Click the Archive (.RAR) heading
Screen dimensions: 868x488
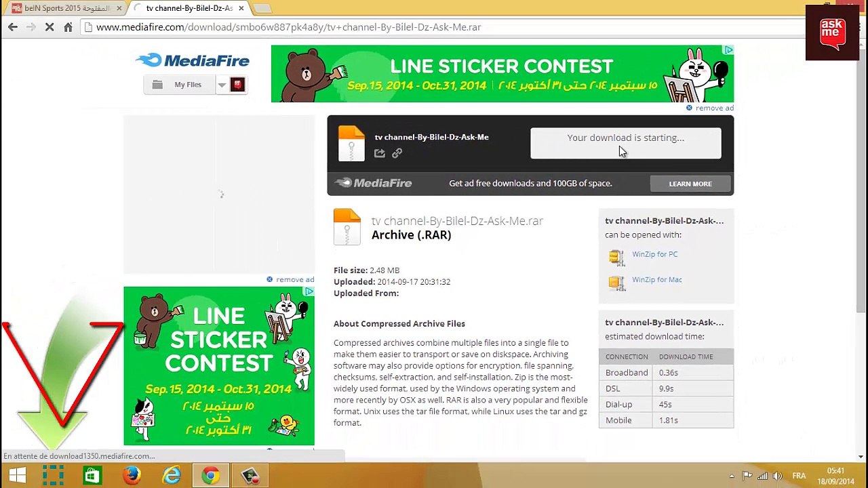(x=411, y=235)
